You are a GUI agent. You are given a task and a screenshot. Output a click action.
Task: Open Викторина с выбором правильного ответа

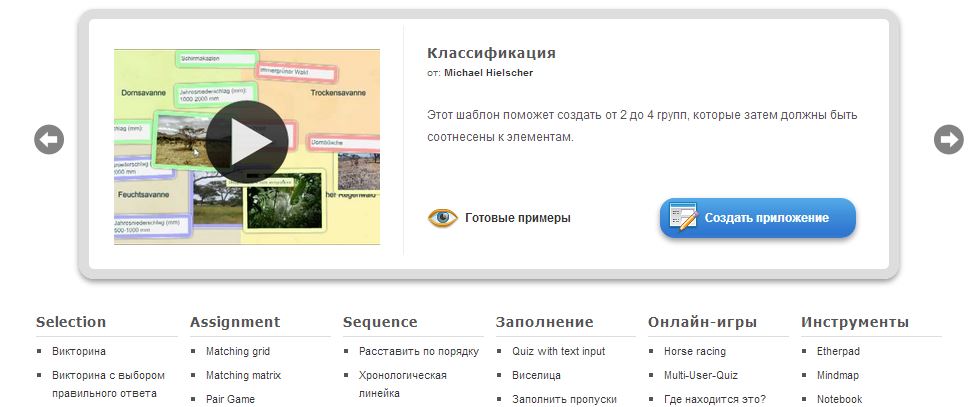[108, 385]
